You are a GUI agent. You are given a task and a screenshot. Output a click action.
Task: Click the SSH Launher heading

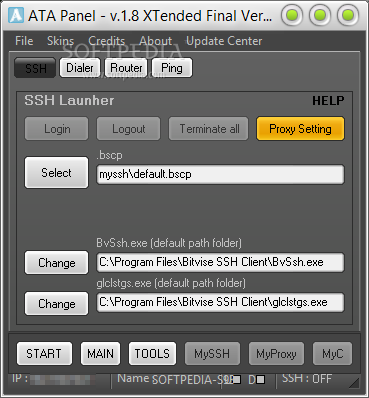pos(69,100)
